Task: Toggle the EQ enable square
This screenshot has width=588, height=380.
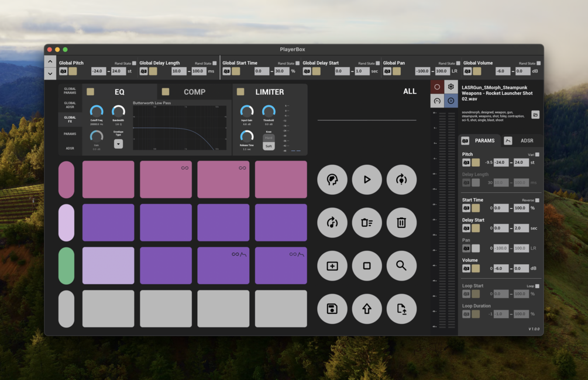Action: point(90,92)
